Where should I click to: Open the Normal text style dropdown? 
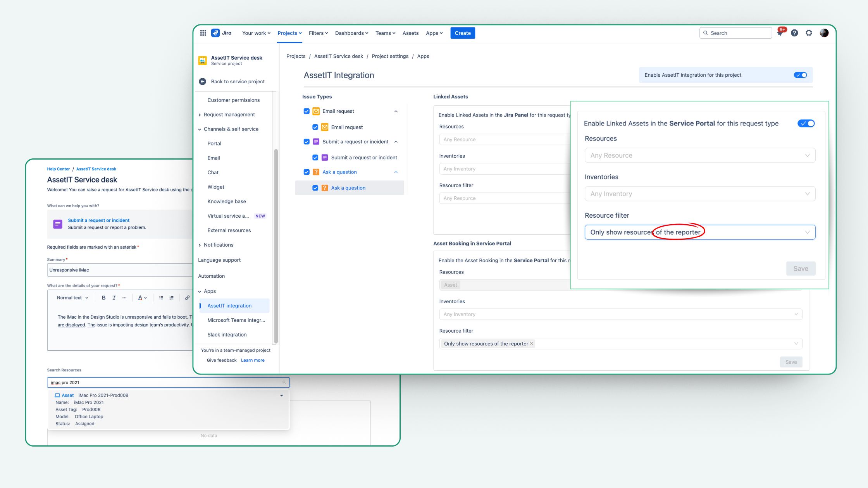[x=72, y=297]
